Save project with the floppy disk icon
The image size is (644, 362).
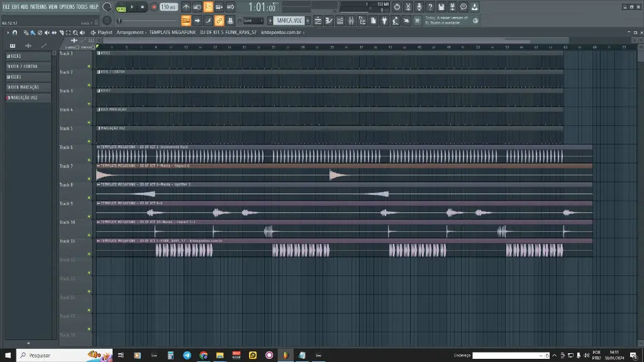[441, 7]
